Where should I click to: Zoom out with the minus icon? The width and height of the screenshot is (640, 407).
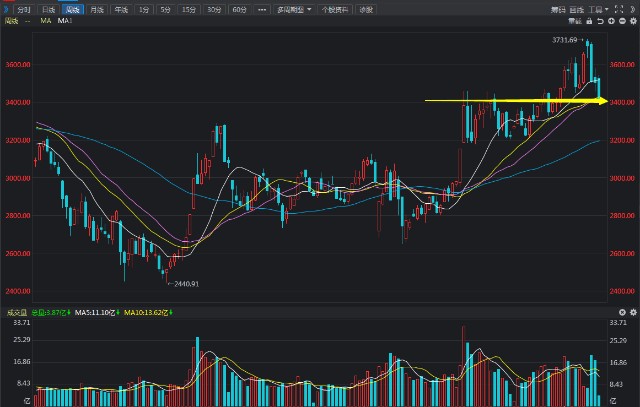622,20
